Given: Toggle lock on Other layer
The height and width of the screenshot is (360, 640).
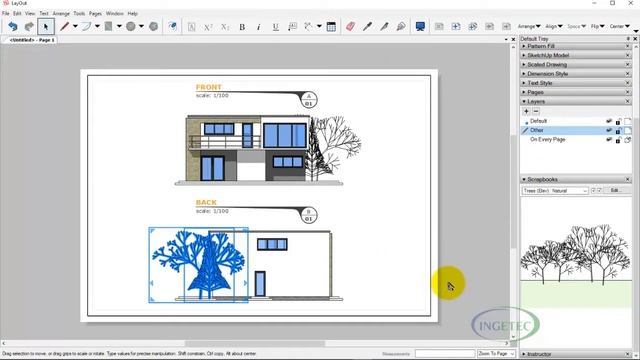Looking at the screenshot, I should (x=618, y=131).
